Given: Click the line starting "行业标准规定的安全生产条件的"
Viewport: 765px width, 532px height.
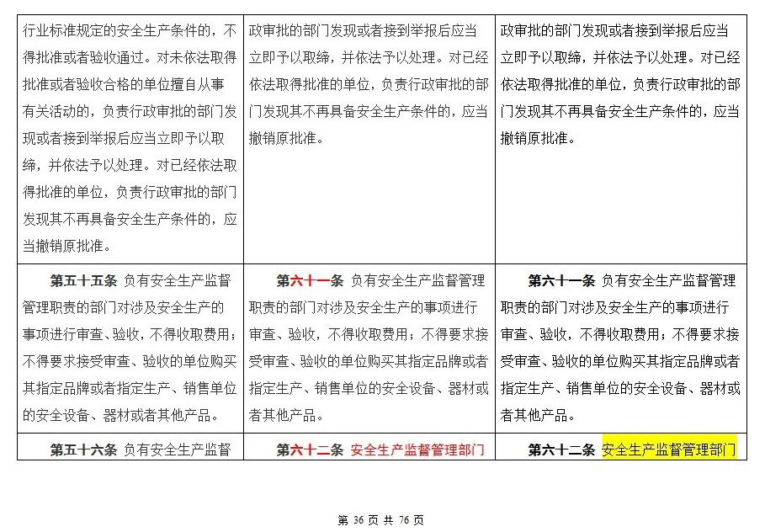Looking at the screenshot, I should (130, 31).
